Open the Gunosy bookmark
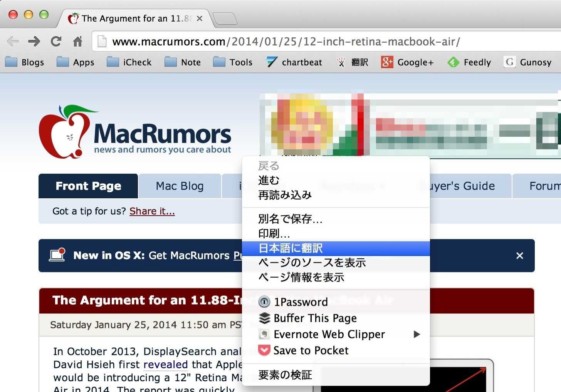Viewport: 561px width, 392px height. (527, 62)
